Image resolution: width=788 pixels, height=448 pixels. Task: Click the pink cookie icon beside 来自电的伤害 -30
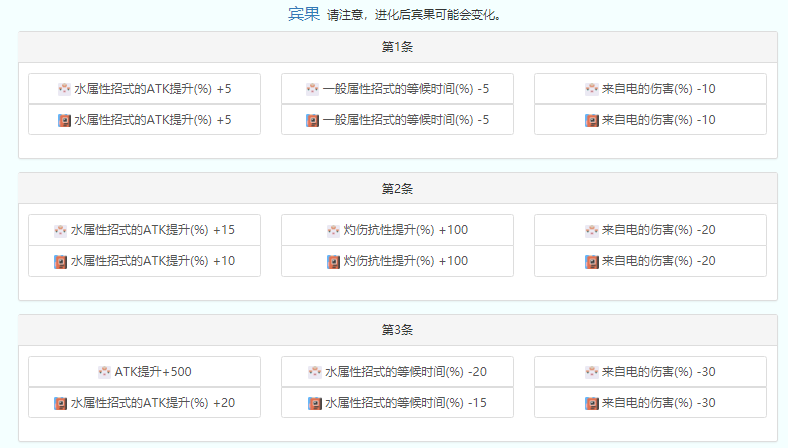click(591, 372)
